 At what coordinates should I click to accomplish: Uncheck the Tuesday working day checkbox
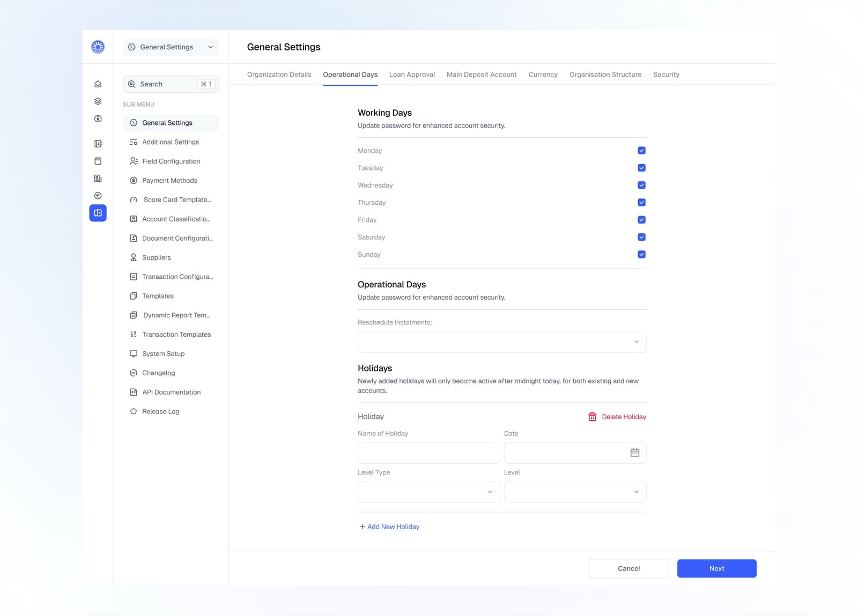tap(641, 168)
